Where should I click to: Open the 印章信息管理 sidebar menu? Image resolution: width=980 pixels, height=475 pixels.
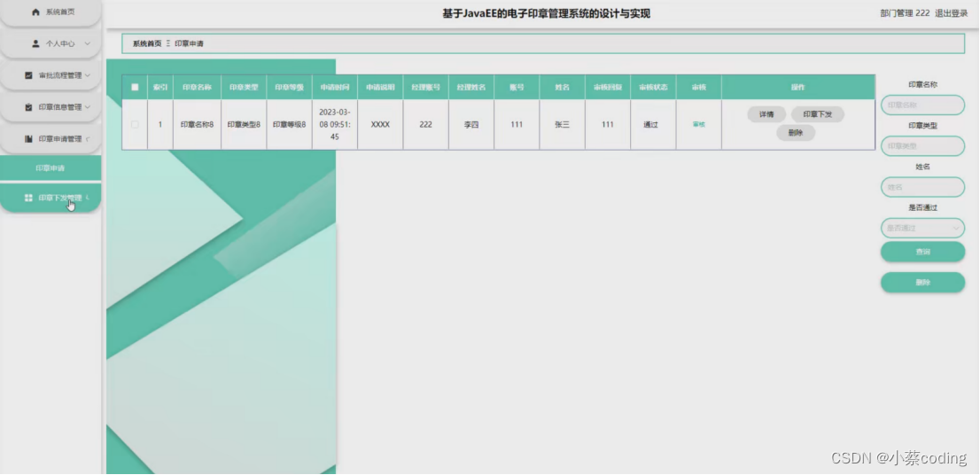pos(51,107)
